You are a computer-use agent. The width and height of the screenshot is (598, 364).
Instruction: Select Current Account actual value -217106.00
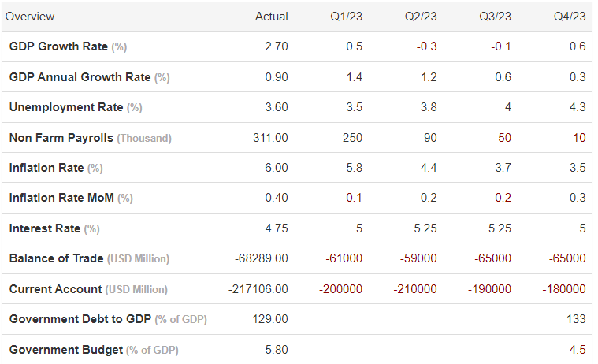point(258,289)
